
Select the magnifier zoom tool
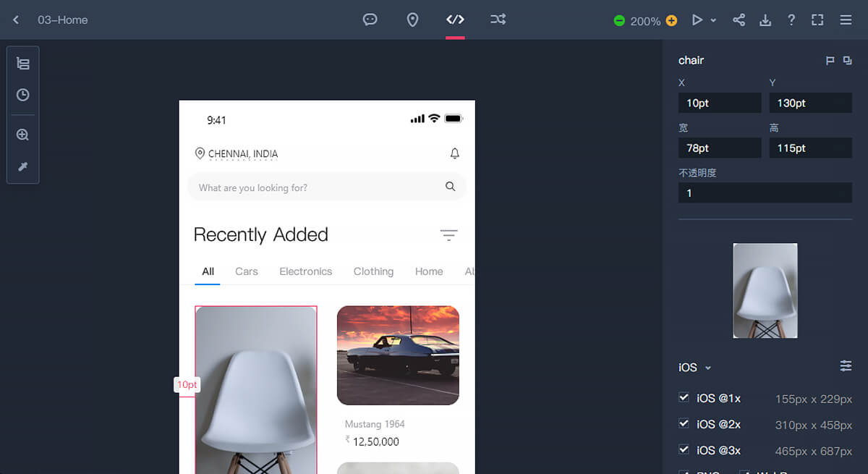pos(23,135)
